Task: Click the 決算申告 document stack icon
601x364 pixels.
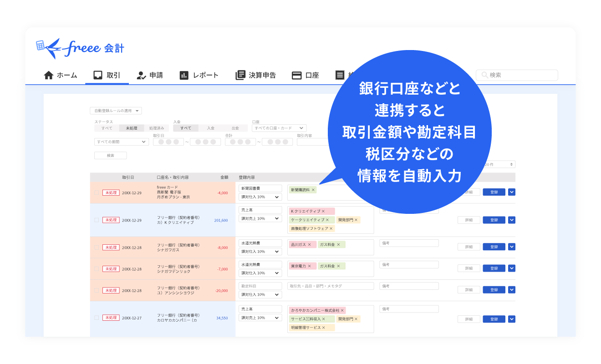Action: coord(240,76)
